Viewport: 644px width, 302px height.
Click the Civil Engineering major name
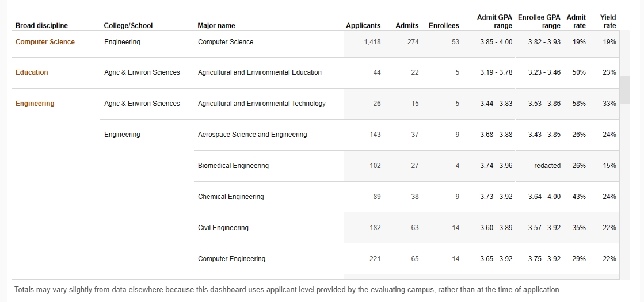tap(223, 228)
